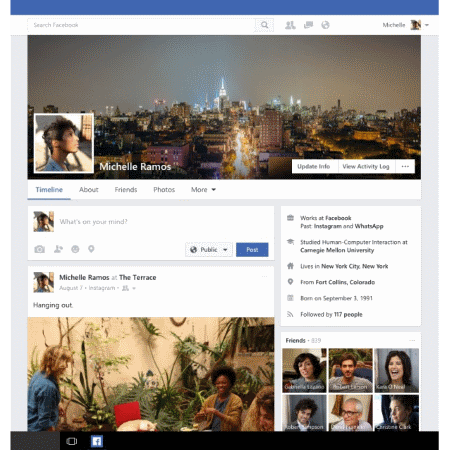This screenshot has width=450, height=450.
Task: Click Michelle Ramos author name in post
Action: [x=84, y=277]
